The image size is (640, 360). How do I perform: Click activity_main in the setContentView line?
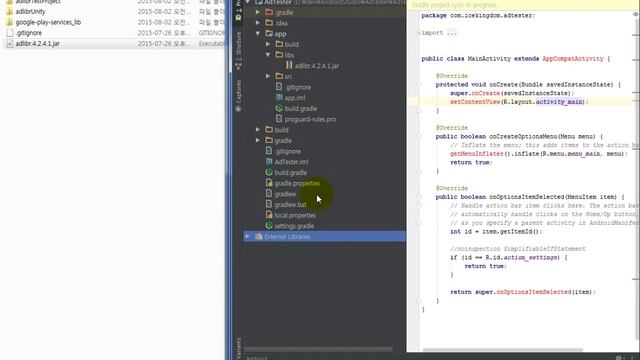559,102
